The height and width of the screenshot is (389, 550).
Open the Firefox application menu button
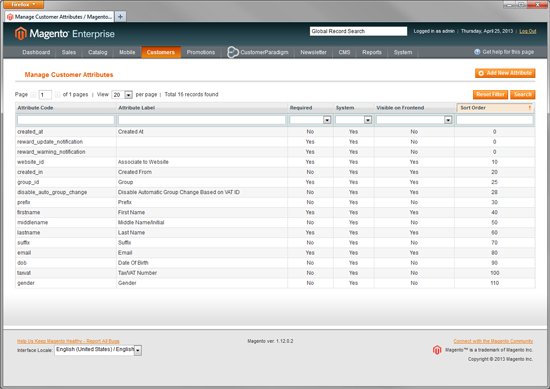pyautogui.click(x=24, y=4)
